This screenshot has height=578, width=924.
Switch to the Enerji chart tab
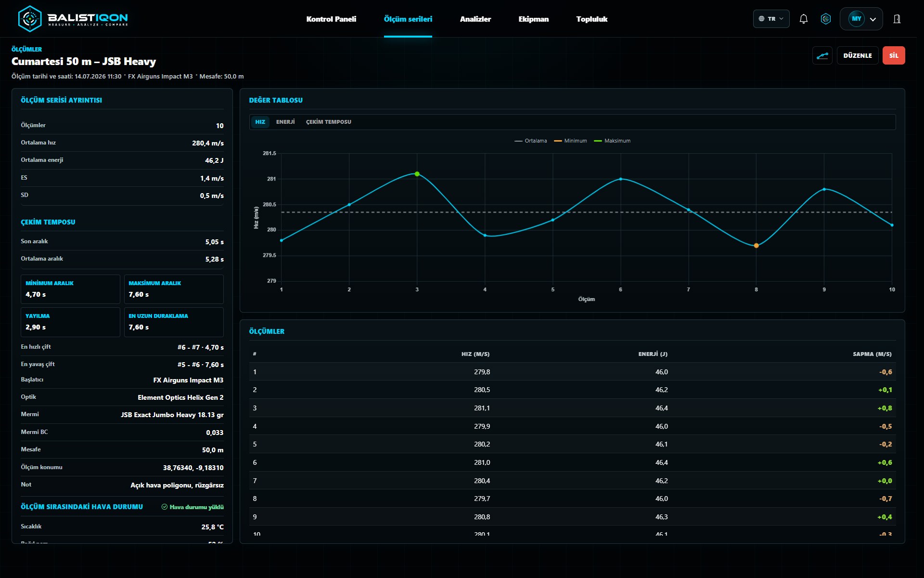pos(285,122)
